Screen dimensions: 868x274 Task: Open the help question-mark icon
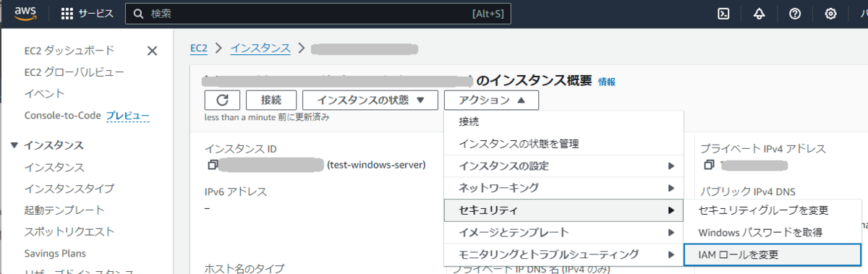coord(794,14)
